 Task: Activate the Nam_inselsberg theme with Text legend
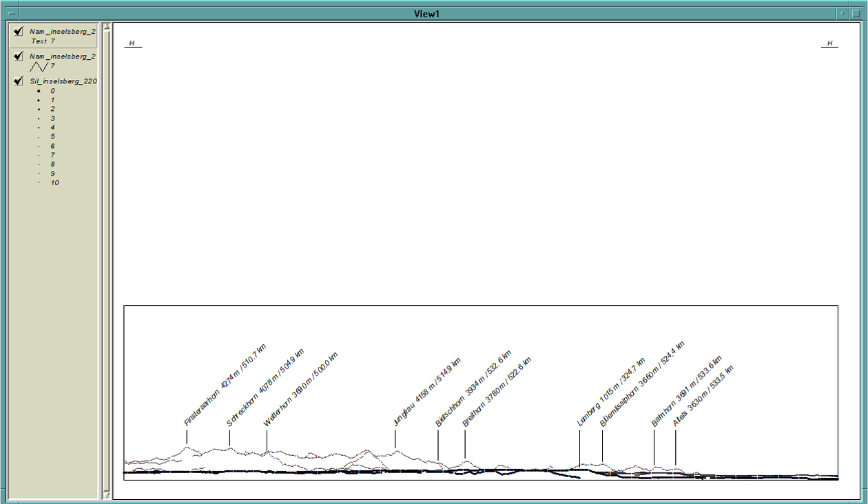point(62,32)
